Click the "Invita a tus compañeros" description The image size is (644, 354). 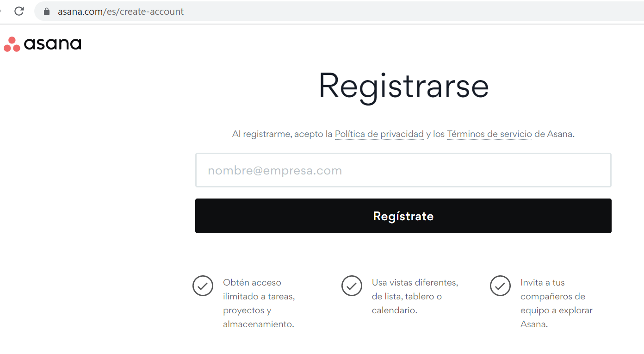[556, 303]
